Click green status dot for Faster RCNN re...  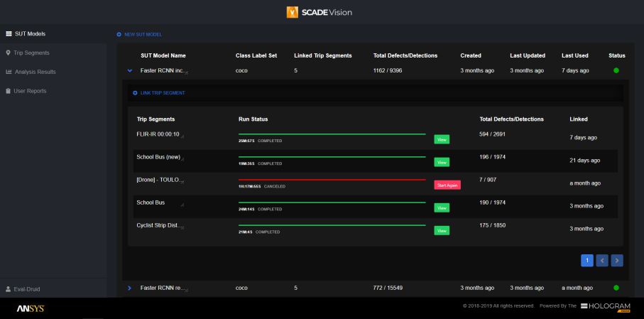[x=616, y=288]
